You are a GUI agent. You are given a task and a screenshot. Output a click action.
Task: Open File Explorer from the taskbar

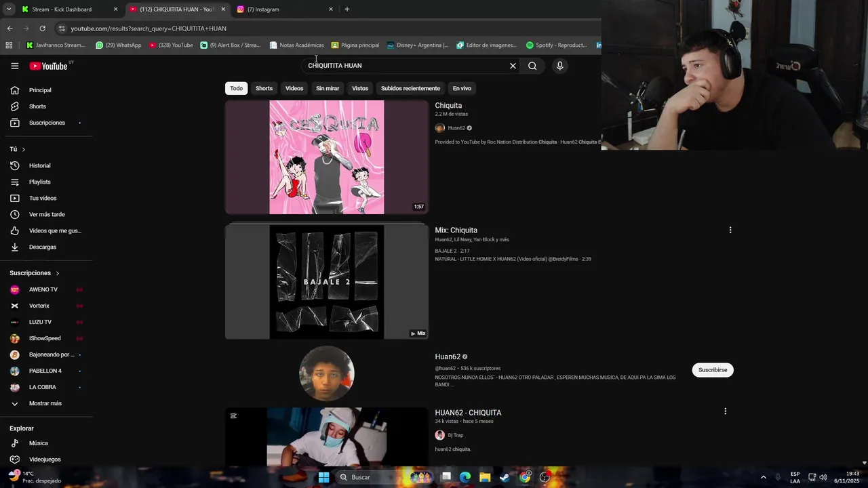tap(485, 477)
